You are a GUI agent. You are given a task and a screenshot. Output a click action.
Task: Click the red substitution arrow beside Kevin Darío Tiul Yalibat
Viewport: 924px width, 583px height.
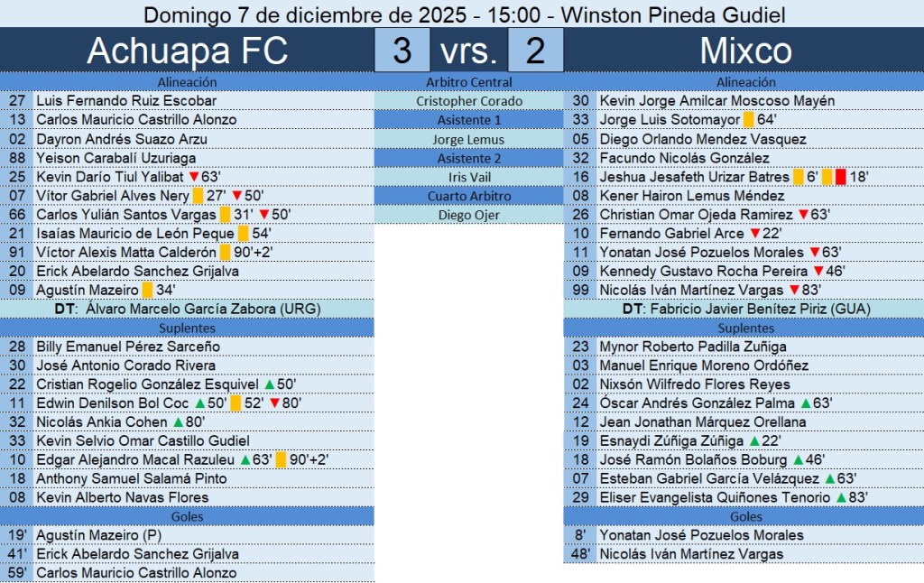click(193, 177)
